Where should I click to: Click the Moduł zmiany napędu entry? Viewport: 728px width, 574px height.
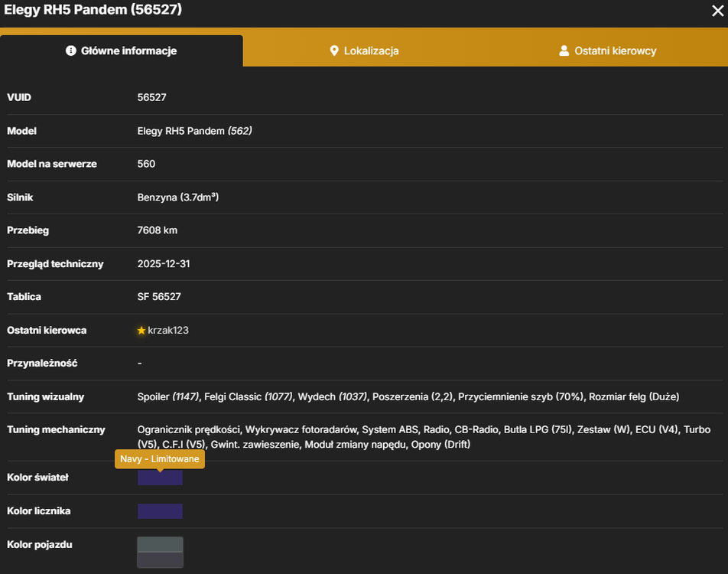(355, 445)
